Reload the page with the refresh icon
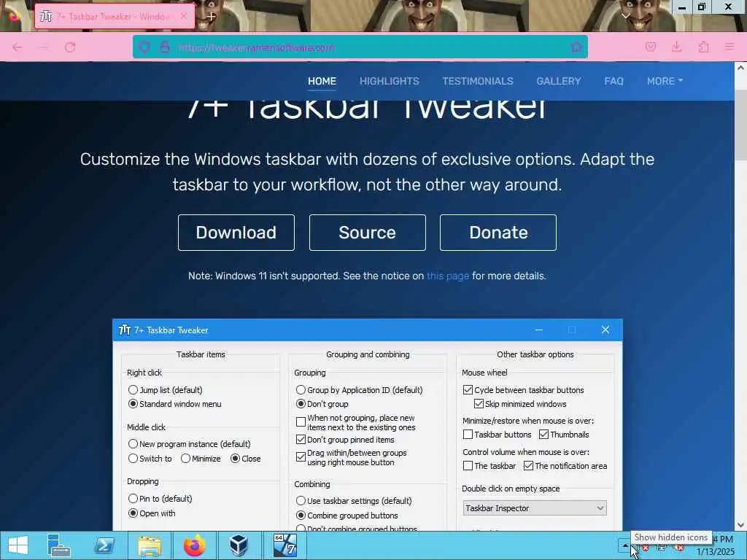This screenshot has width=747, height=560. pos(70,47)
